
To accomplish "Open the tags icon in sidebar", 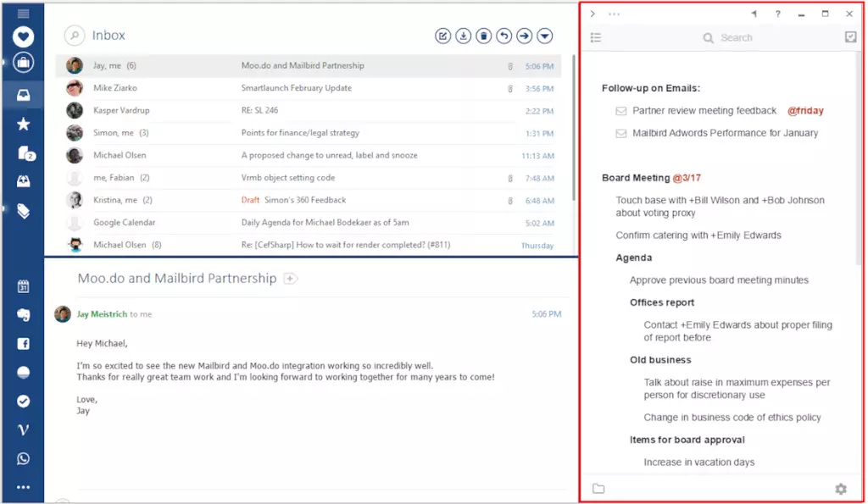I will [x=23, y=211].
